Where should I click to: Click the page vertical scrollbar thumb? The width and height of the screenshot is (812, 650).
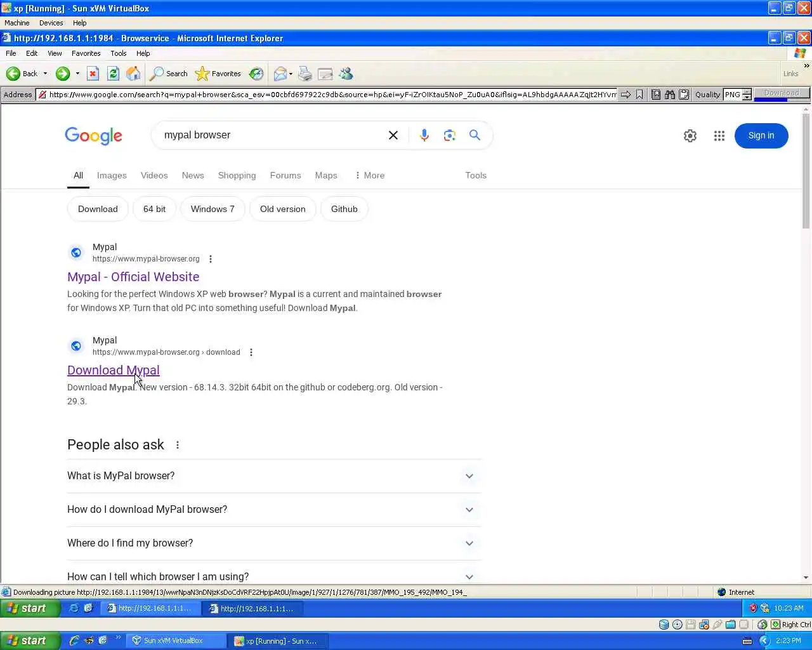click(x=806, y=171)
